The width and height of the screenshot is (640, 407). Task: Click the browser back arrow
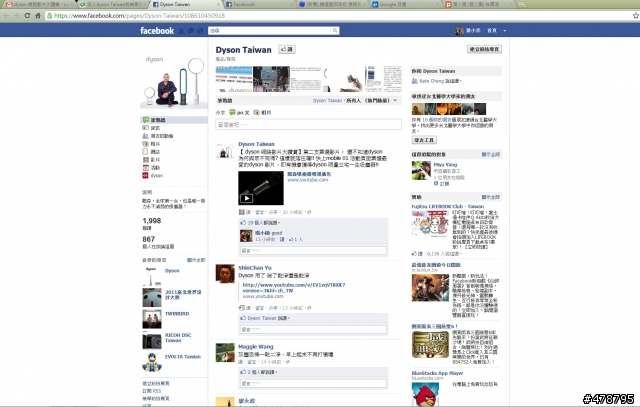click(7, 16)
